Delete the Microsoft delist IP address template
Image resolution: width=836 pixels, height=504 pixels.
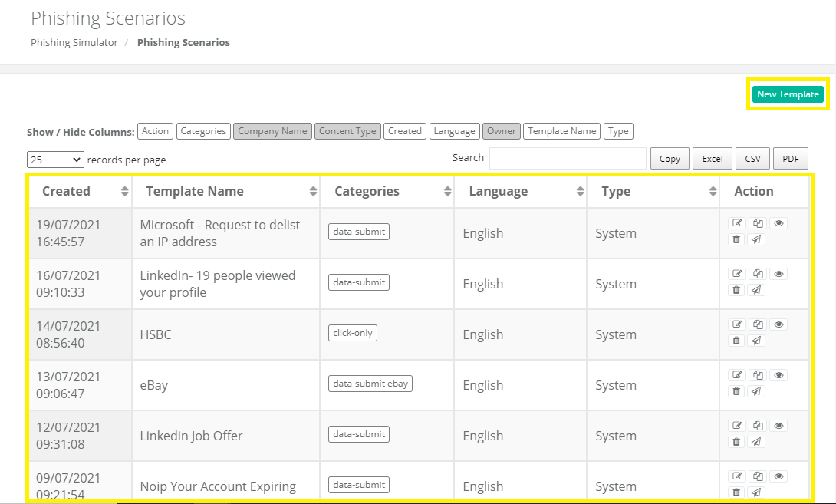coord(737,239)
